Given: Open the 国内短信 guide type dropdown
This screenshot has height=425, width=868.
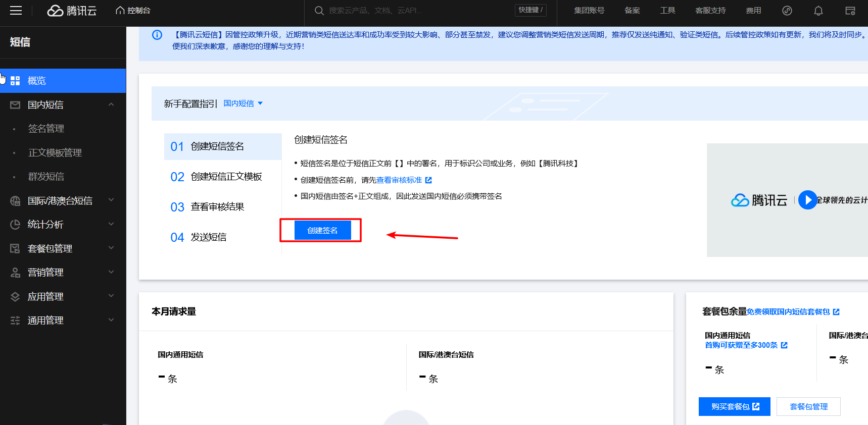Looking at the screenshot, I should (243, 103).
